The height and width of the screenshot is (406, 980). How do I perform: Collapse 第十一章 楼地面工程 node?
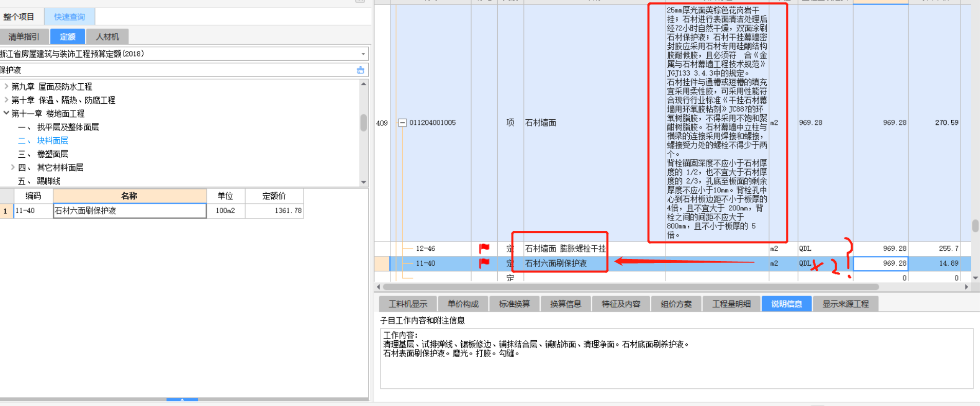tap(6, 113)
